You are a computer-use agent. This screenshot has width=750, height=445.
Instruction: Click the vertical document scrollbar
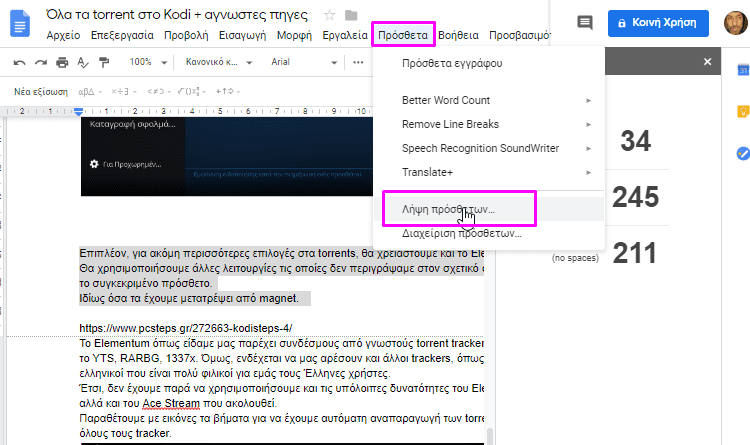click(x=489, y=435)
